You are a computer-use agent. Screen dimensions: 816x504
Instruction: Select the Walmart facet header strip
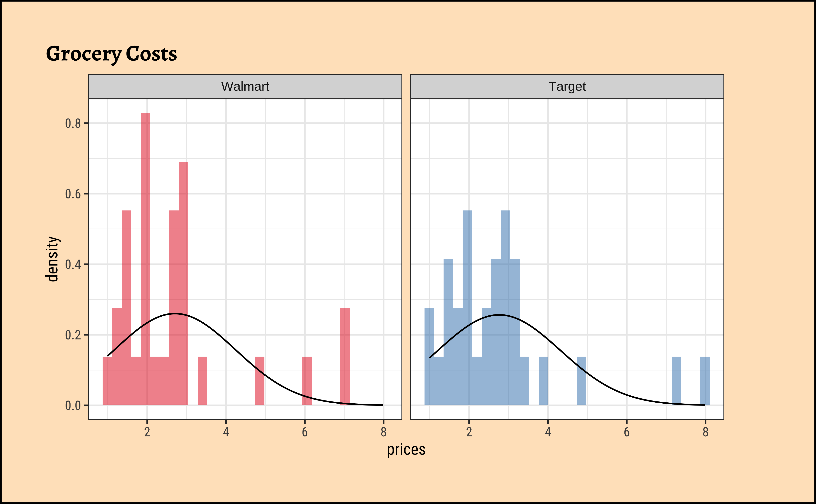245,86
